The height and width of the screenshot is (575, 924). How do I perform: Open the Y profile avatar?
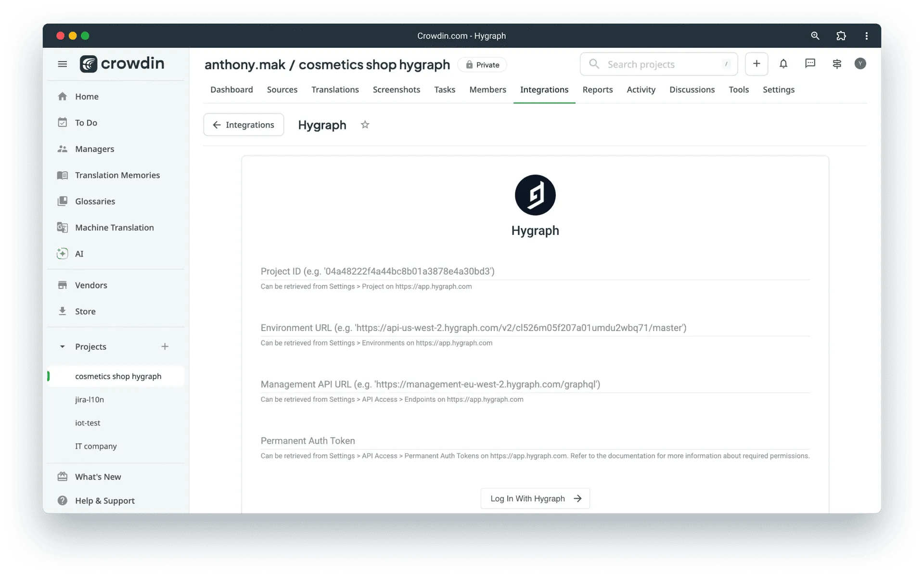pos(861,64)
